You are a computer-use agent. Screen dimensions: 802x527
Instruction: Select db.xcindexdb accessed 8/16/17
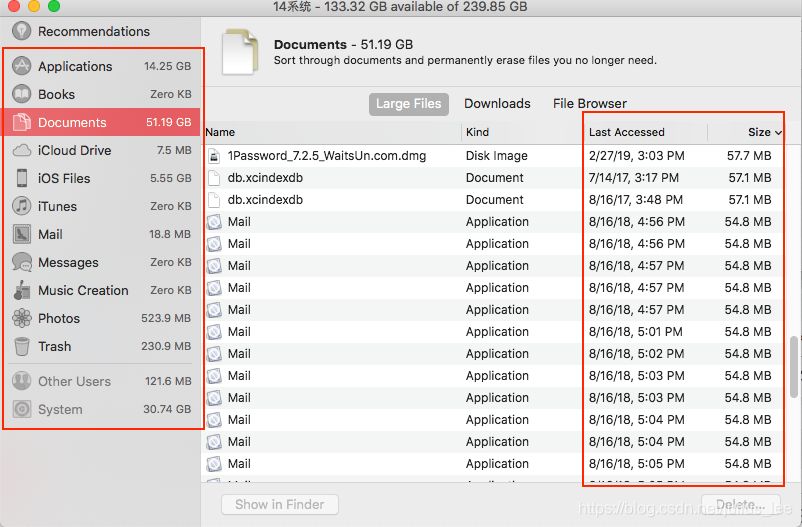click(265, 200)
